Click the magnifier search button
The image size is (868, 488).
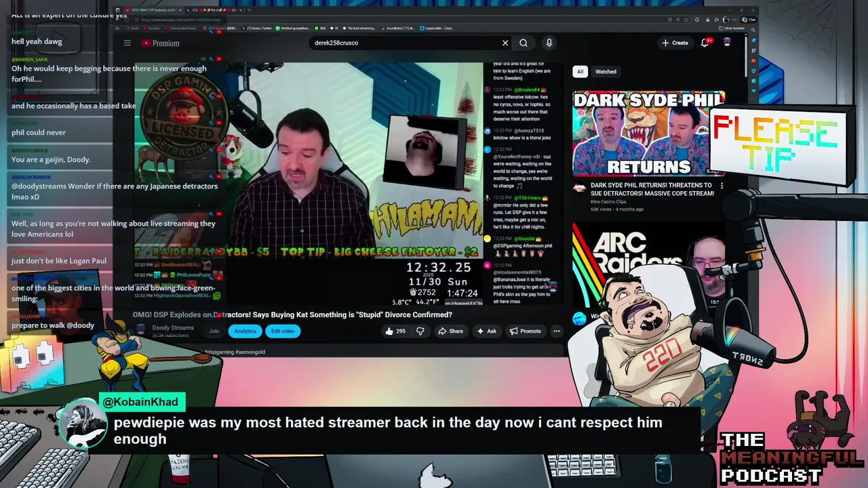524,43
